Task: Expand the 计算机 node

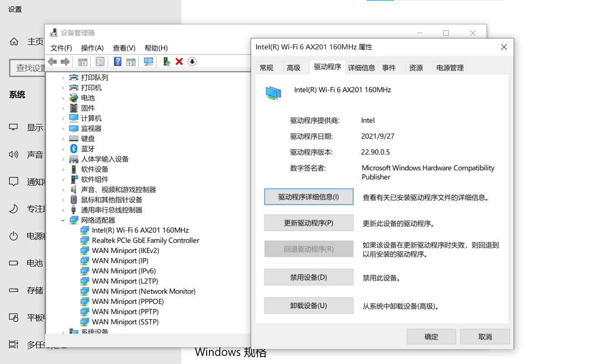Action: tap(63, 118)
